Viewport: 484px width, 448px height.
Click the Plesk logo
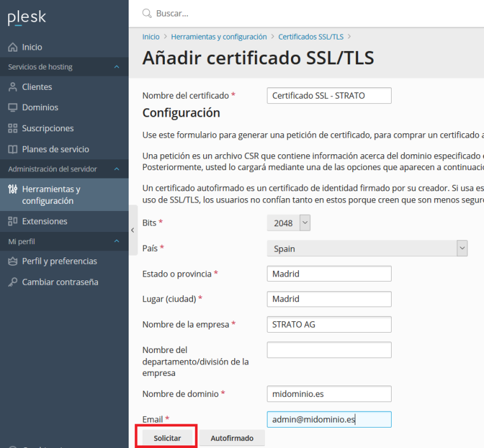tap(27, 17)
